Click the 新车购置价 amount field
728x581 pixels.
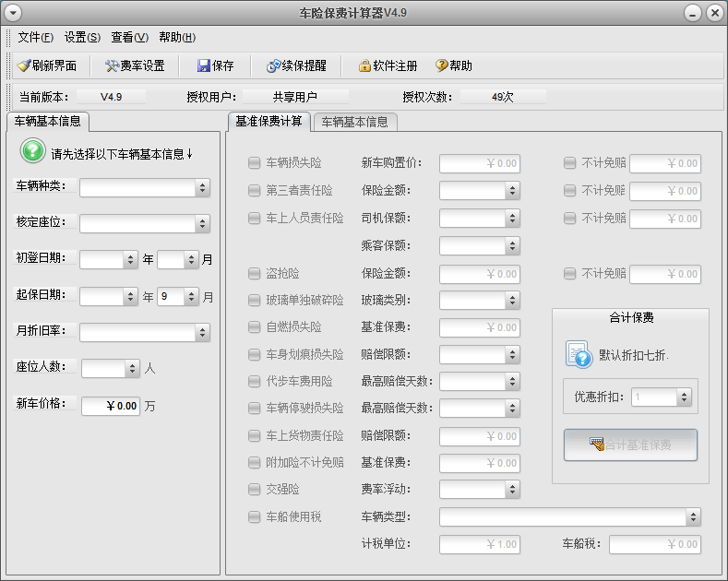pos(480,163)
